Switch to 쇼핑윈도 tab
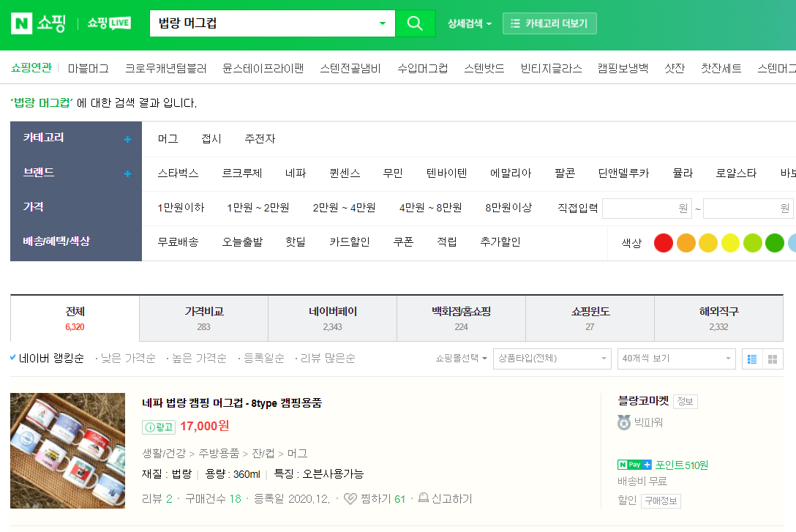The image size is (796, 532). click(x=590, y=318)
